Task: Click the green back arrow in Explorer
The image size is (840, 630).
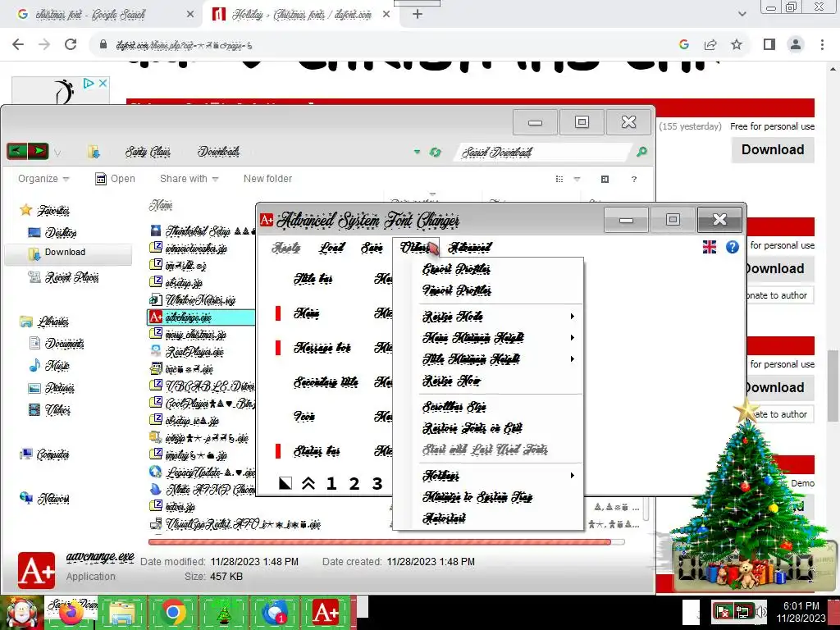Action: [x=17, y=152]
